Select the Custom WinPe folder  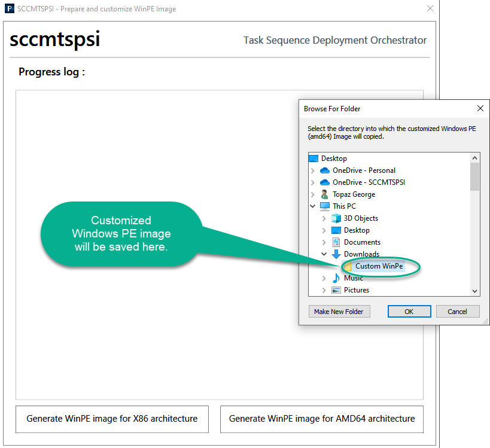point(379,266)
